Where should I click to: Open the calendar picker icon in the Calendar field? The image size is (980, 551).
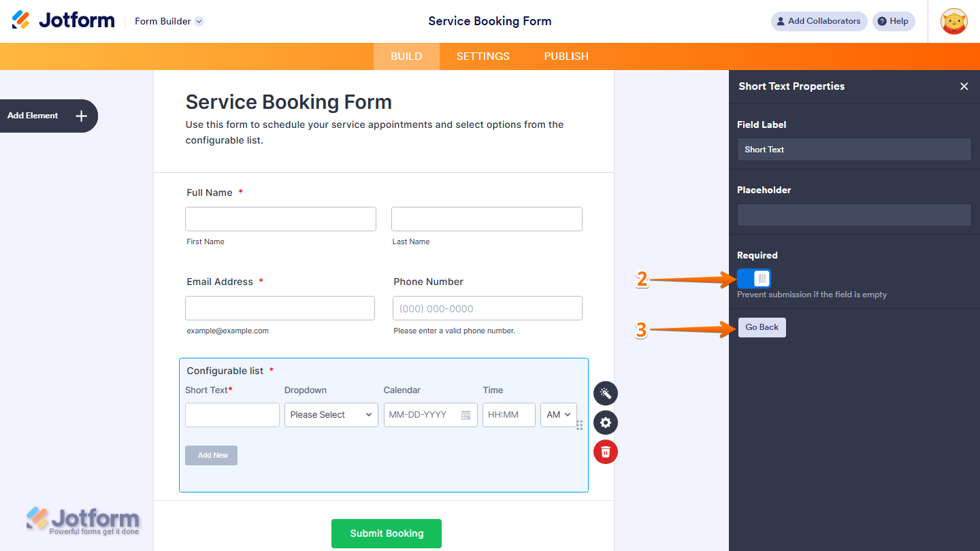[465, 414]
